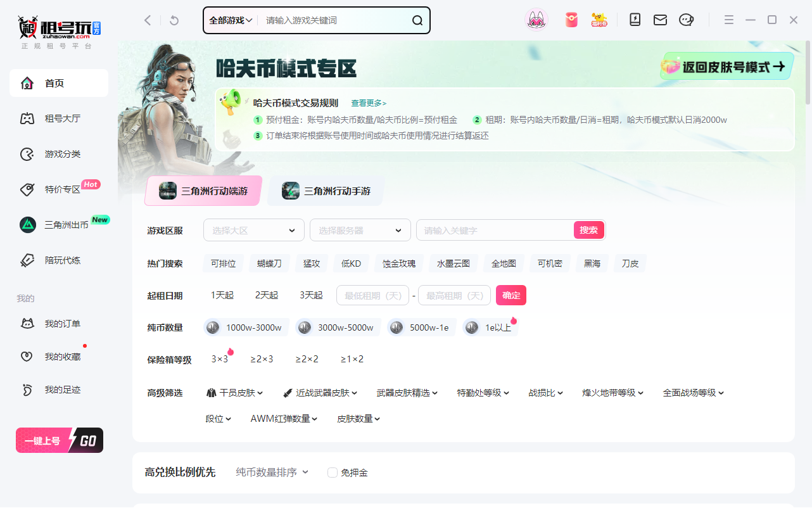The height and width of the screenshot is (508, 812).
Task: Open 首页 in the sidebar
Action: 59,83
